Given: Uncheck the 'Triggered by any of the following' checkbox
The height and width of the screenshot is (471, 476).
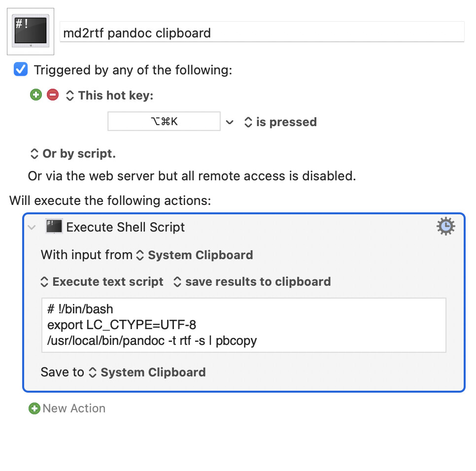Looking at the screenshot, I should (21, 69).
